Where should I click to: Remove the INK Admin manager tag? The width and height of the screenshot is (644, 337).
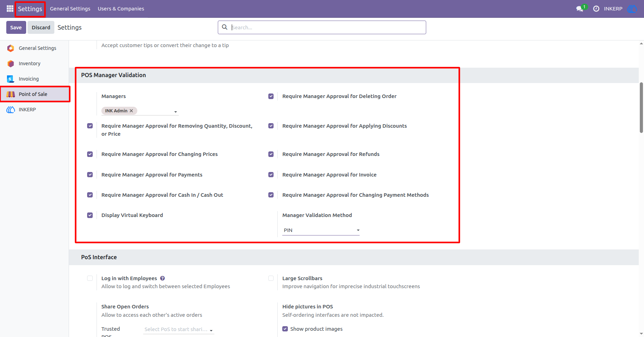coord(131,111)
